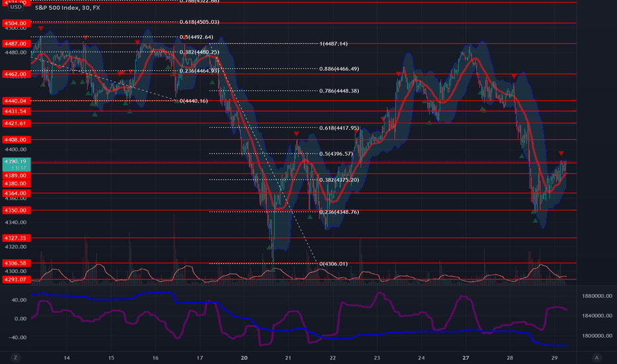Select the 4327.35 red price label
The height and width of the screenshot is (364, 617).
[16, 238]
